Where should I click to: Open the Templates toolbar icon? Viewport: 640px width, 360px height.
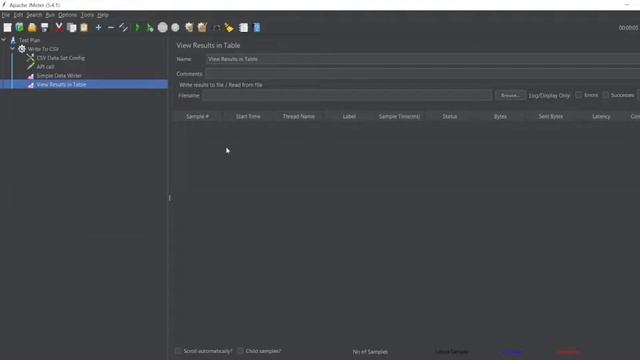(x=20, y=27)
